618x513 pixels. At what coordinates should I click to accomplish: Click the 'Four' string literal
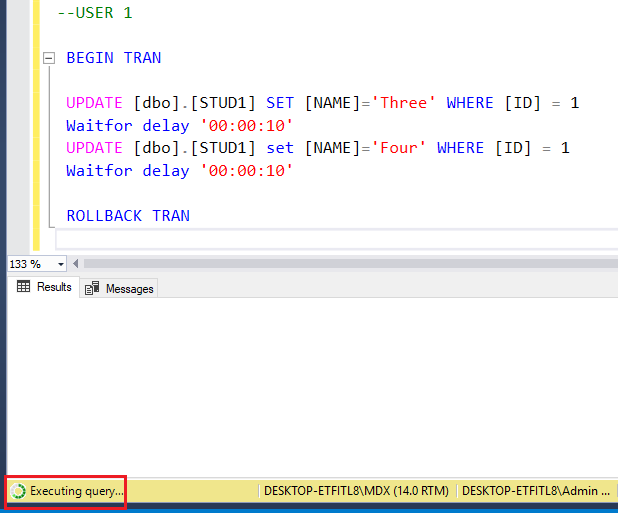pyautogui.click(x=398, y=148)
